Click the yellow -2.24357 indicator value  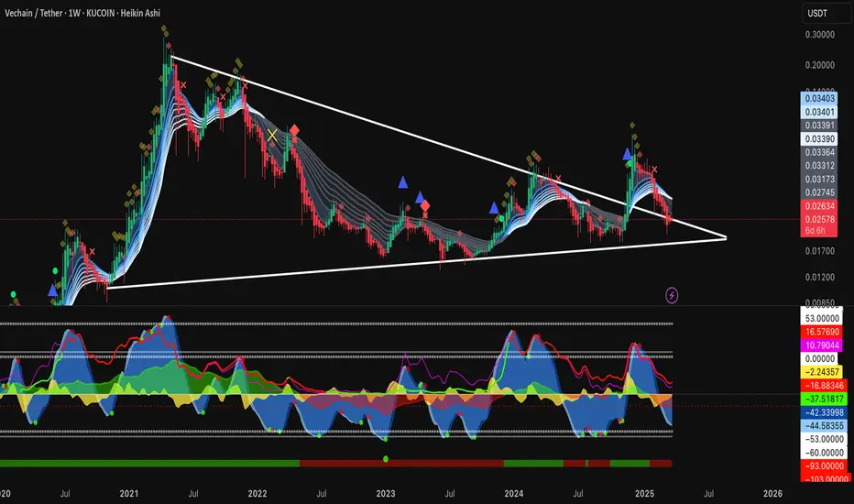[x=823, y=372]
